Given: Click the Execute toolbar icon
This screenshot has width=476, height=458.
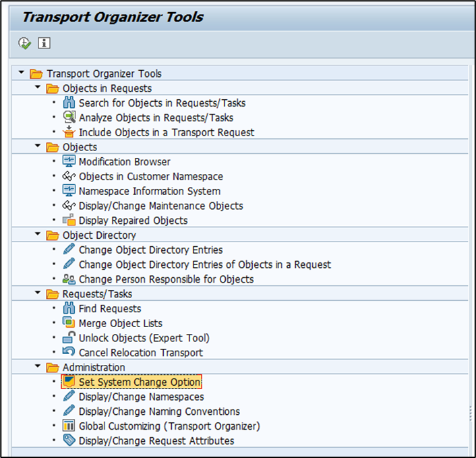Looking at the screenshot, I should 24,43.
